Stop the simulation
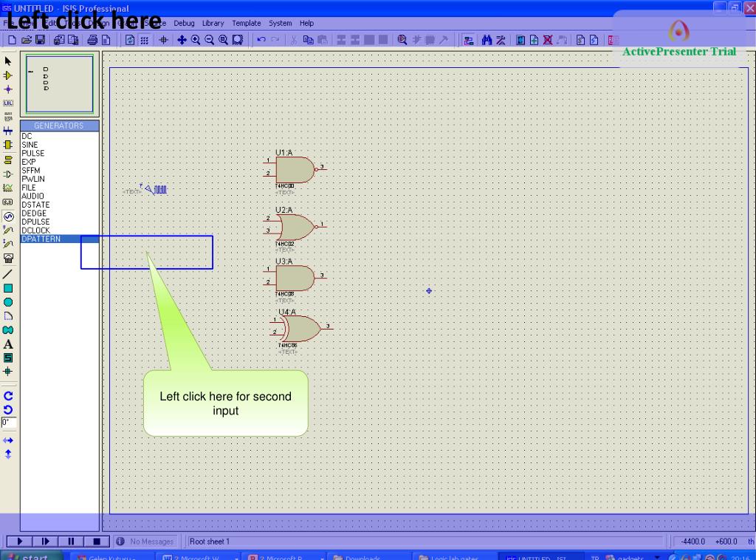The height and width of the screenshot is (560, 756). click(97, 542)
